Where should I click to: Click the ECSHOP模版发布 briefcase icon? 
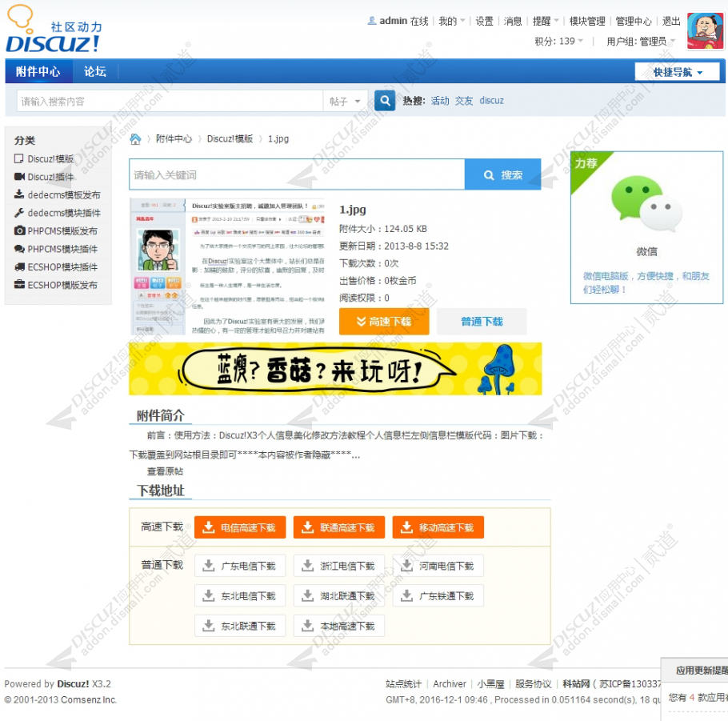pos(19,284)
